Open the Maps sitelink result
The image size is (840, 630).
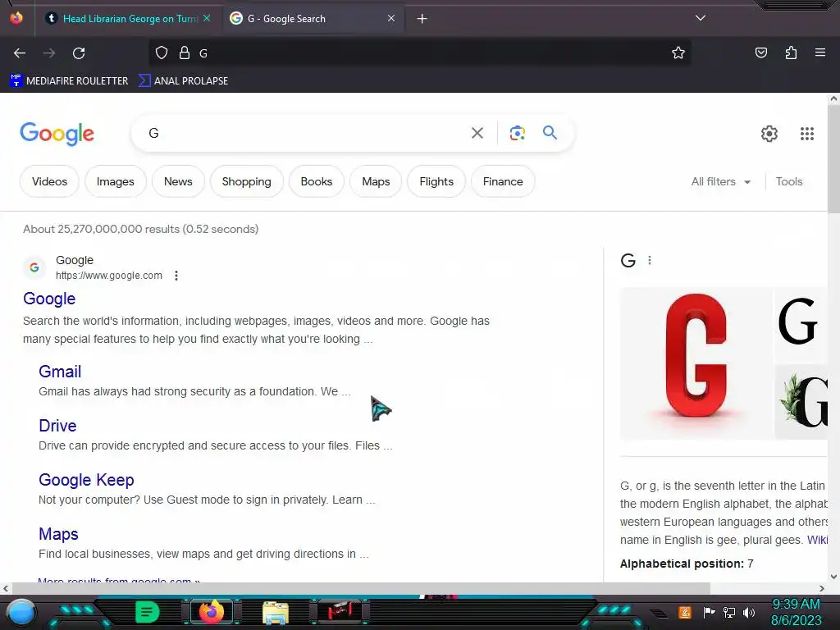tap(58, 533)
